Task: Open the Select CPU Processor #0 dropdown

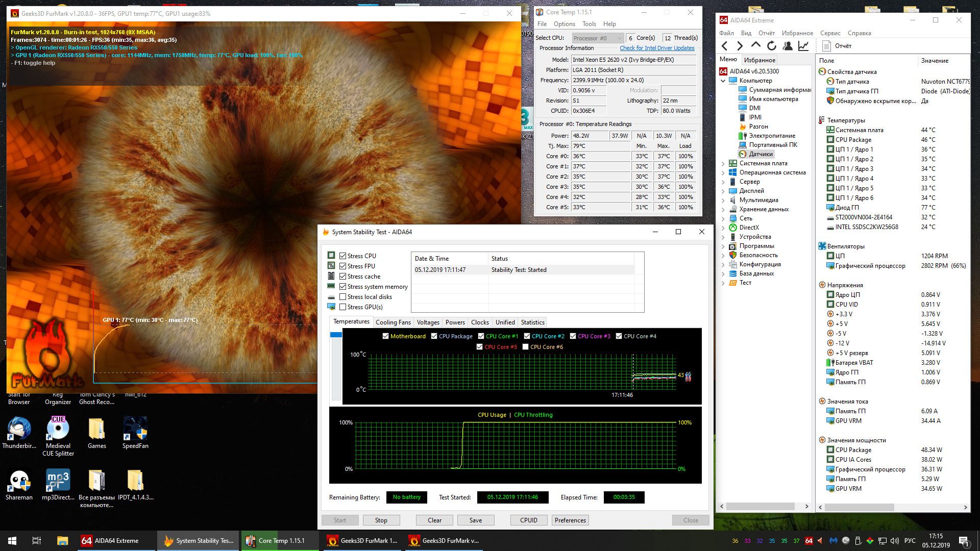Action: tap(597, 38)
